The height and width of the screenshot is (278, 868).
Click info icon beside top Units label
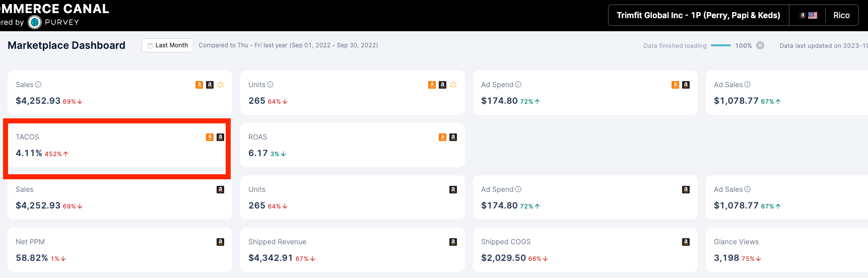click(271, 85)
